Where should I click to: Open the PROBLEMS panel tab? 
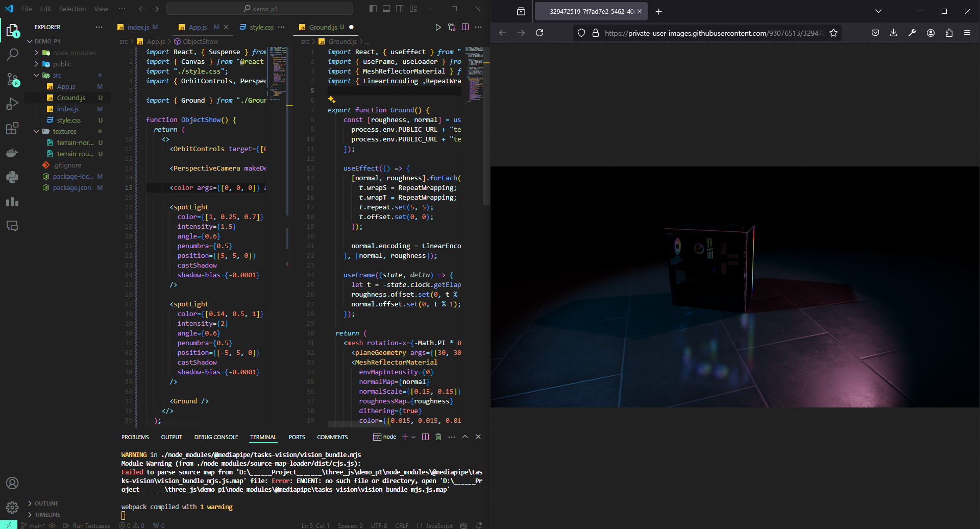click(x=135, y=437)
